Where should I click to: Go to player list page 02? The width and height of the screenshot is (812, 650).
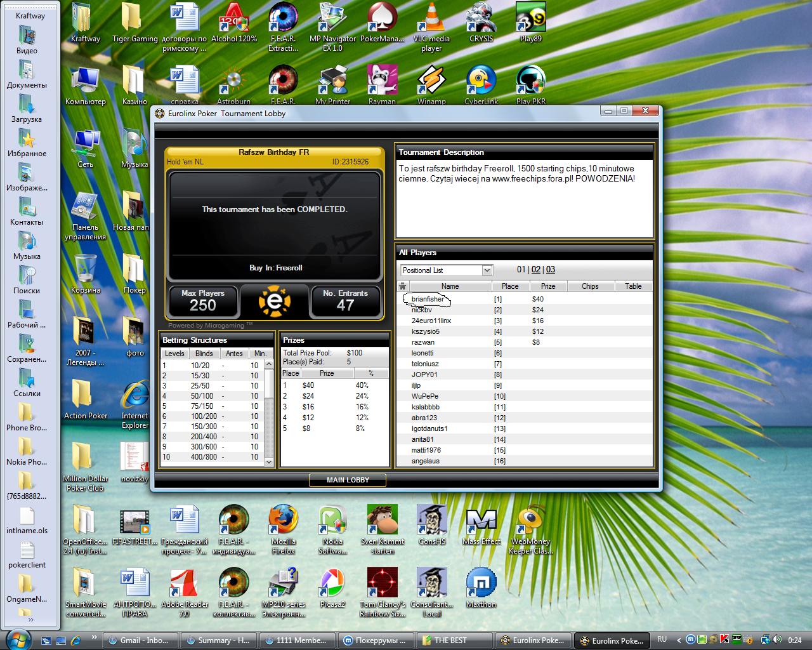point(536,270)
